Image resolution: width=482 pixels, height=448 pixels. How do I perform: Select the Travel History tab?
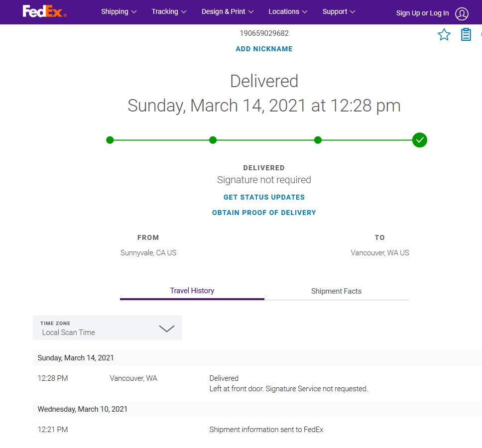point(192,291)
